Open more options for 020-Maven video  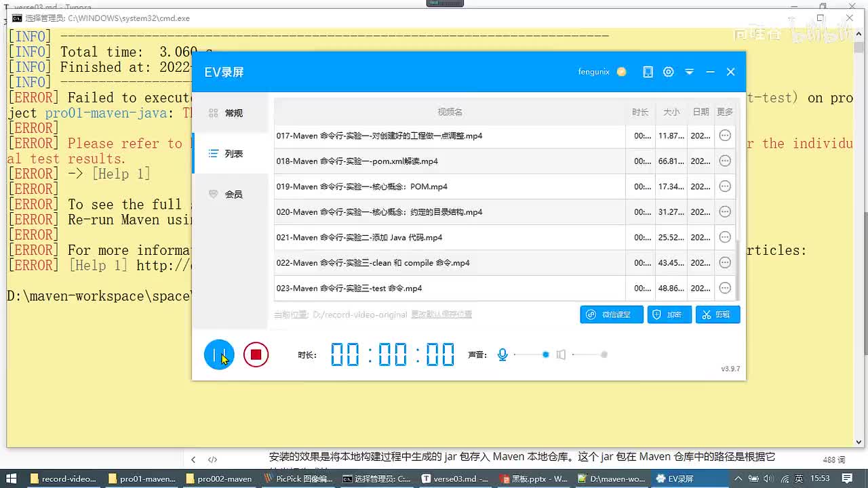coord(725,212)
